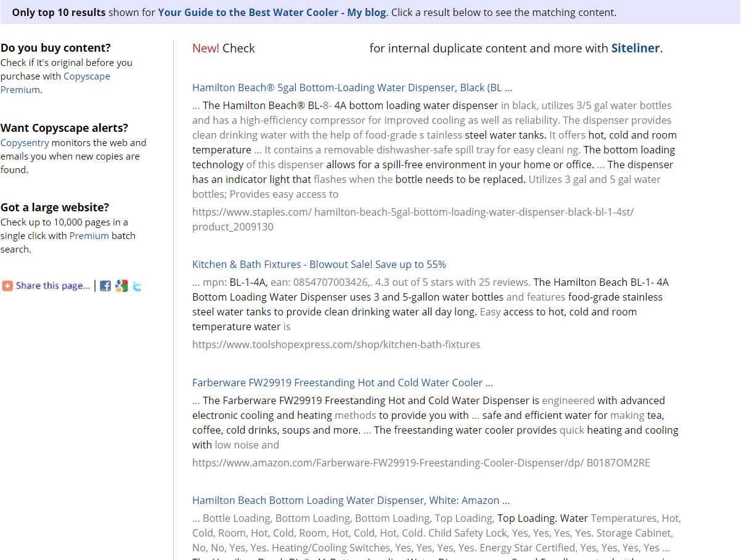Viewport: 755px width, 560px height.
Task: Open Hamilton Beach 5gal Black dispenser result
Action: click(352, 87)
